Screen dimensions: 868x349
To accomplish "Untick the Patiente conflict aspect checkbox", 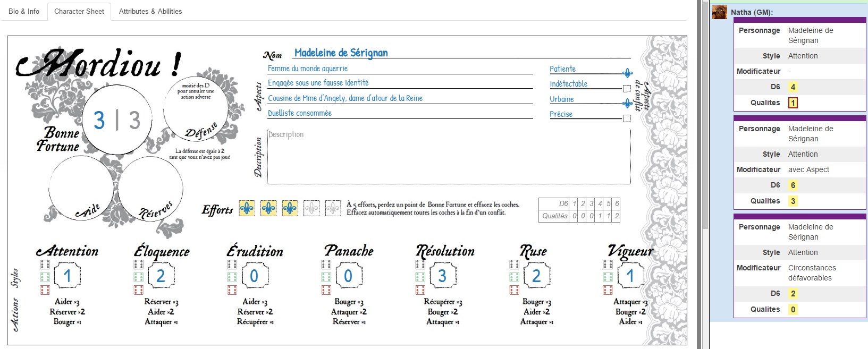I will coord(627,73).
